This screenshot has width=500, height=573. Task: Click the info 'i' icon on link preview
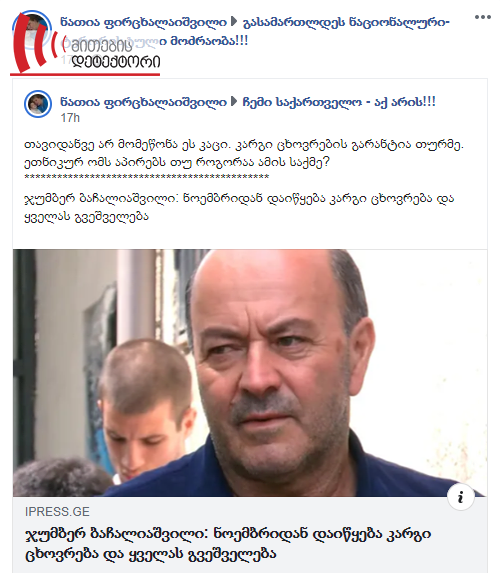(x=461, y=497)
